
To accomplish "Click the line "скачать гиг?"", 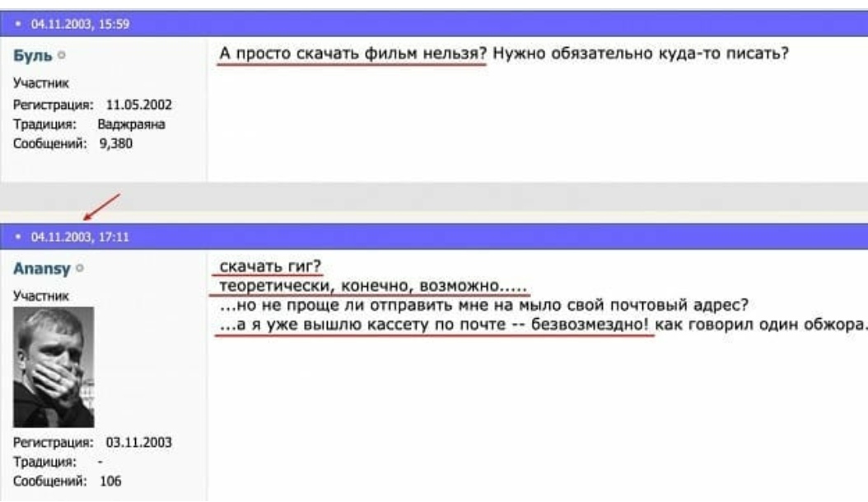I will [267, 268].
